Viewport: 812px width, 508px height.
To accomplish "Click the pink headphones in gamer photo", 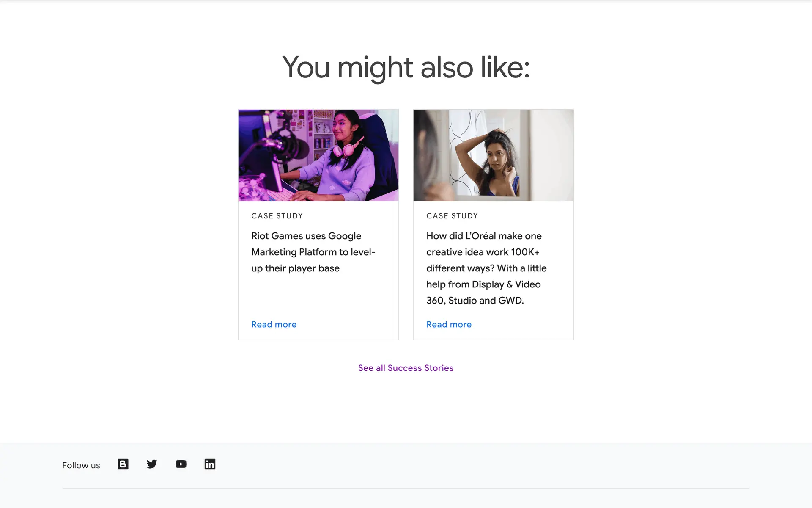I will (x=347, y=149).
